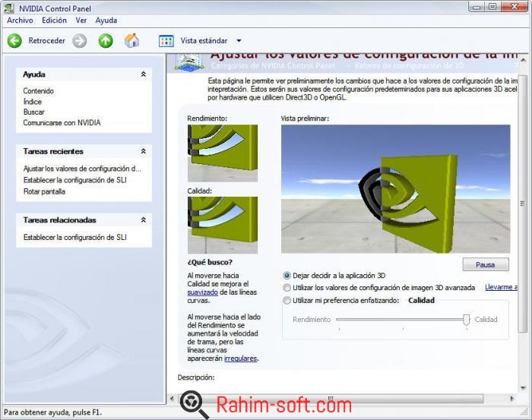This screenshot has width=532, height=420.
Task: Click the Rendimiento label left of slider
Action: point(312,320)
